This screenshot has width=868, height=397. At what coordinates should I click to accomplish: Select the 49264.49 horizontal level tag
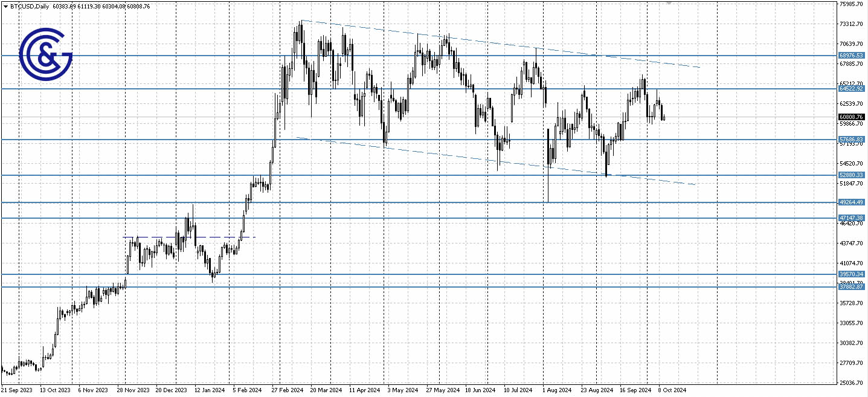852,202
